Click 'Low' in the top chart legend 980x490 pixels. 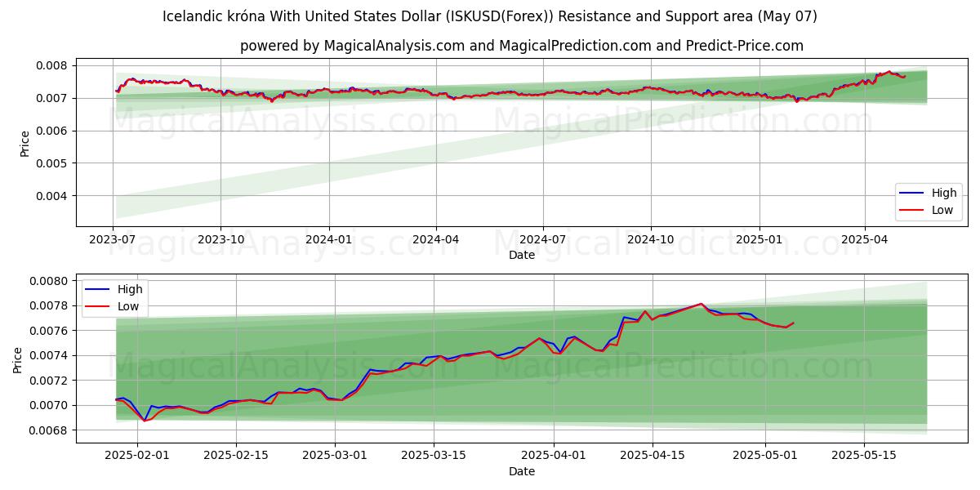point(942,210)
